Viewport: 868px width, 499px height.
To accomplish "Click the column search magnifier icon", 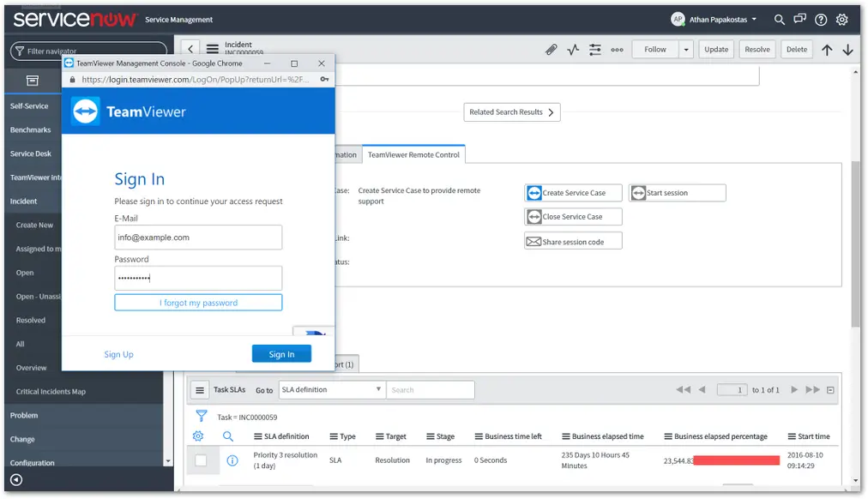I will pyautogui.click(x=227, y=436).
